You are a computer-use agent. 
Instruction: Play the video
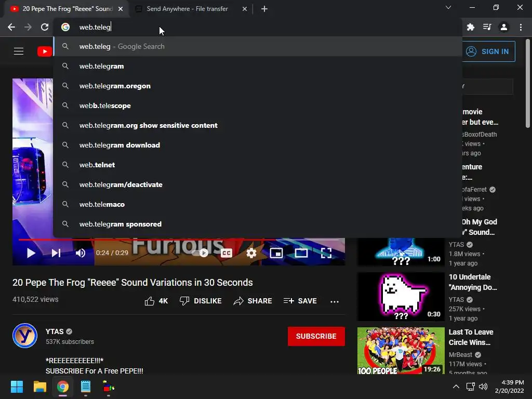[x=31, y=253]
